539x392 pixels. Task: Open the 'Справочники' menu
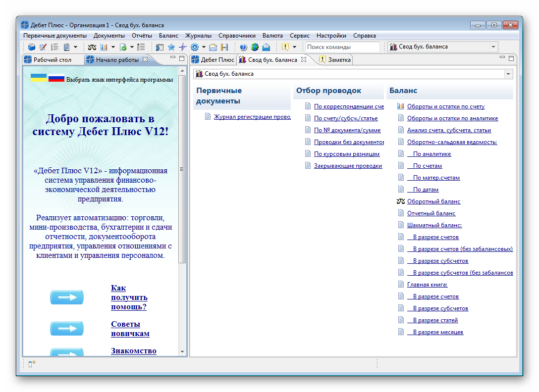click(237, 36)
